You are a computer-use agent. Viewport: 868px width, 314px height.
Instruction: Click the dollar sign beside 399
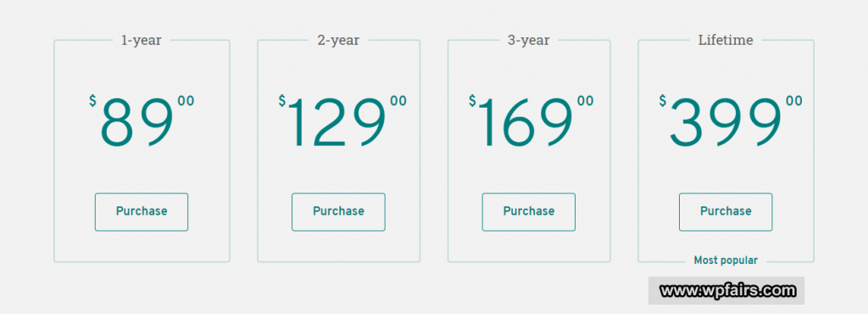tap(663, 101)
